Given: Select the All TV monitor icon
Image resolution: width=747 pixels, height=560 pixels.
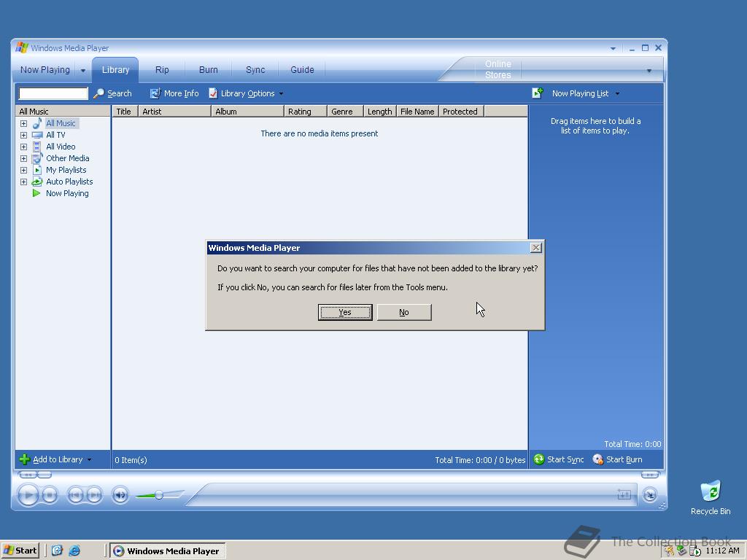Looking at the screenshot, I should pyautogui.click(x=37, y=135).
